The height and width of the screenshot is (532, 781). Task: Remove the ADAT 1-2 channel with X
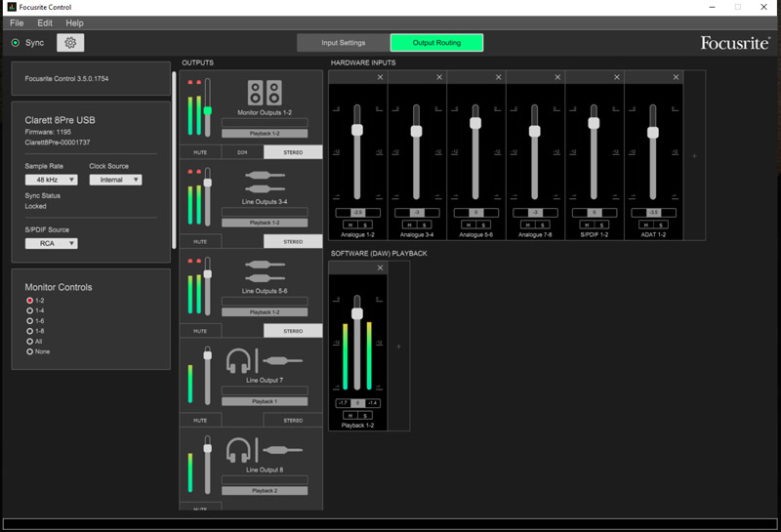676,77
